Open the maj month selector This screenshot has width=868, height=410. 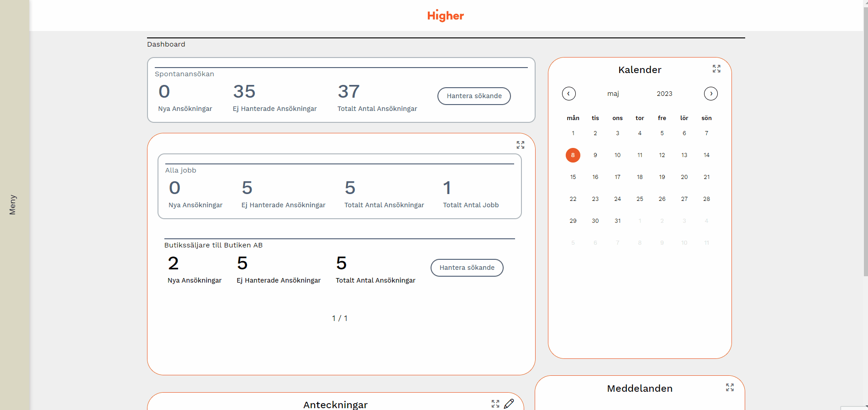click(613, 94)
